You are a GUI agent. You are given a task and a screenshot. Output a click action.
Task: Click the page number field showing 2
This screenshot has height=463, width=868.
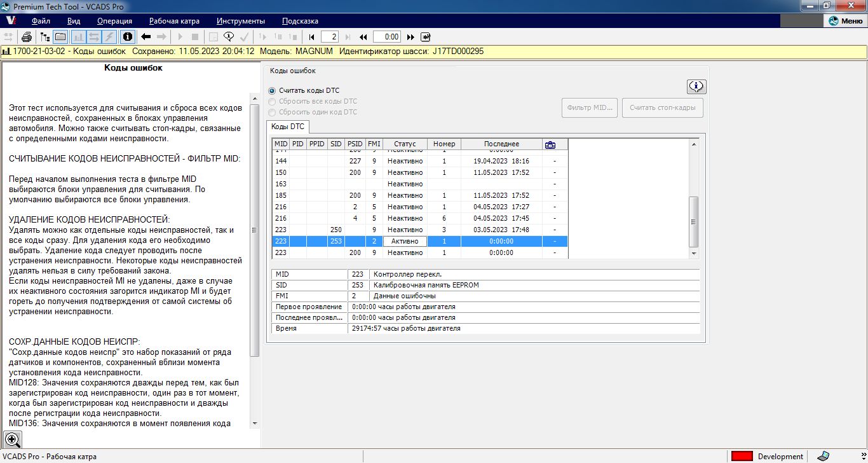coord(330,37)
